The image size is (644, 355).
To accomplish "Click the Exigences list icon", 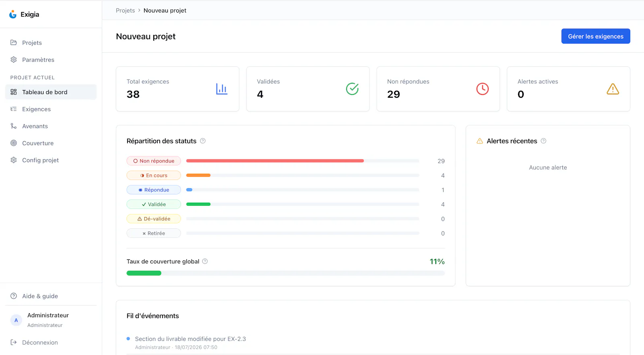I will [14, 109].
